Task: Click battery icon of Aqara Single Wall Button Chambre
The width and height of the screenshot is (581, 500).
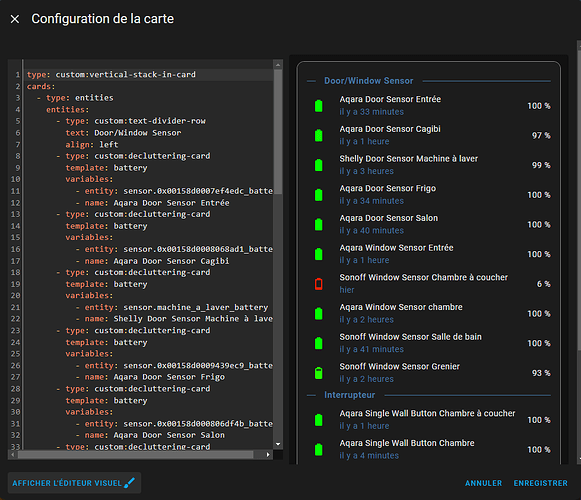Action: [319, 450]
